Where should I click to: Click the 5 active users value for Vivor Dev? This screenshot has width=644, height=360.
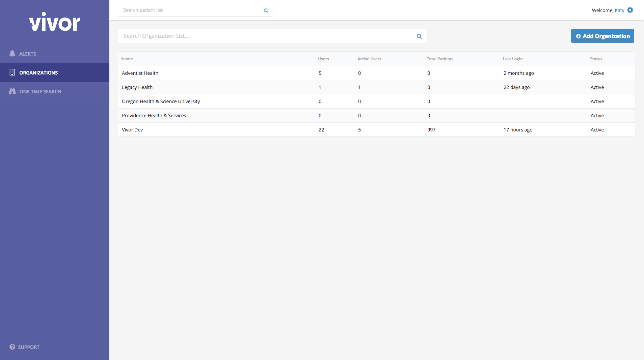coord(359,130)
